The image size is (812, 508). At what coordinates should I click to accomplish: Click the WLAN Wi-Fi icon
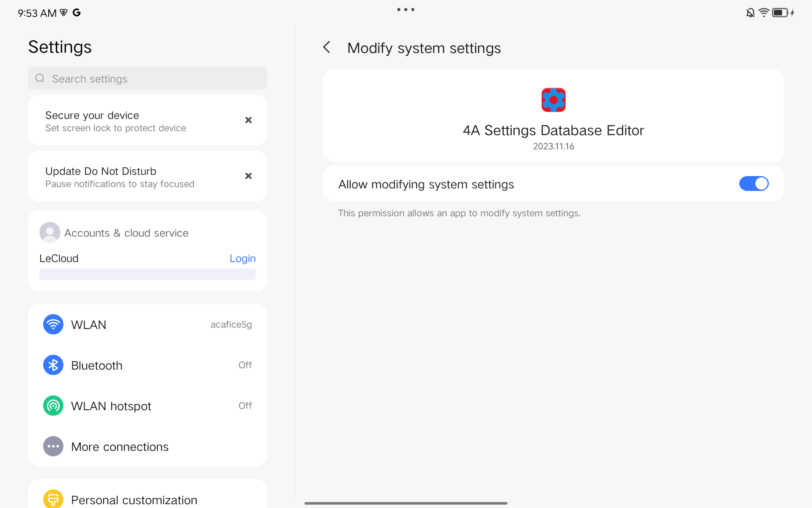pos(53,324)
